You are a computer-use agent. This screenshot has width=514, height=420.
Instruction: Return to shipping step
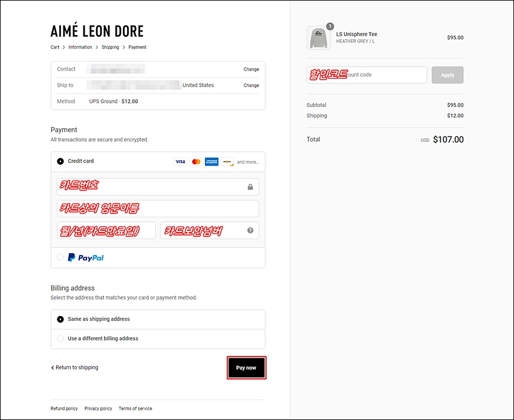[x=75, y=367]
